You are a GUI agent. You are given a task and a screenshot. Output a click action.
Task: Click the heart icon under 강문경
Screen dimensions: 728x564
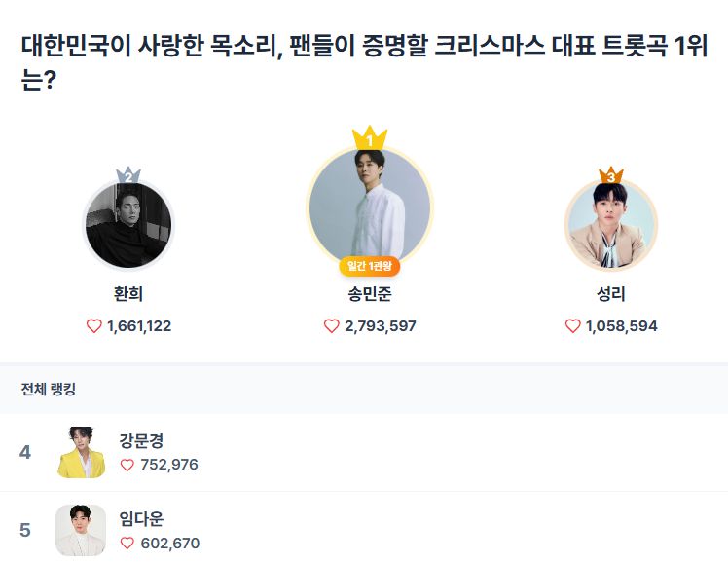127,465
